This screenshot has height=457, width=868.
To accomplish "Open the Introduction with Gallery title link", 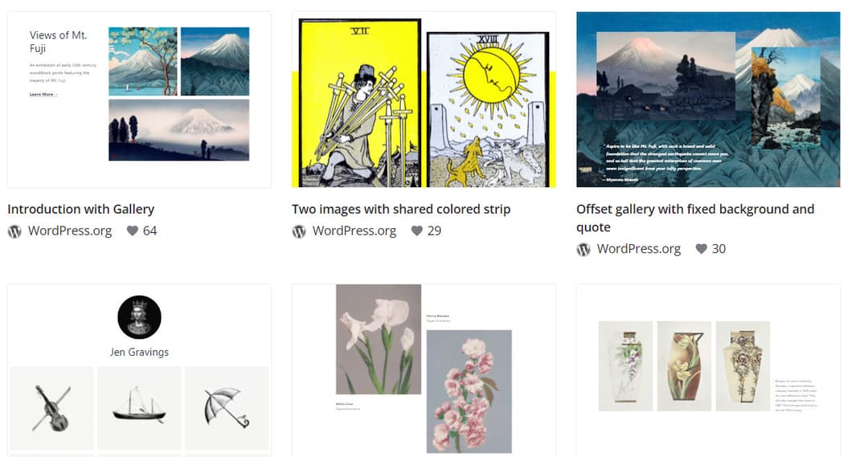I will [81, 209].
